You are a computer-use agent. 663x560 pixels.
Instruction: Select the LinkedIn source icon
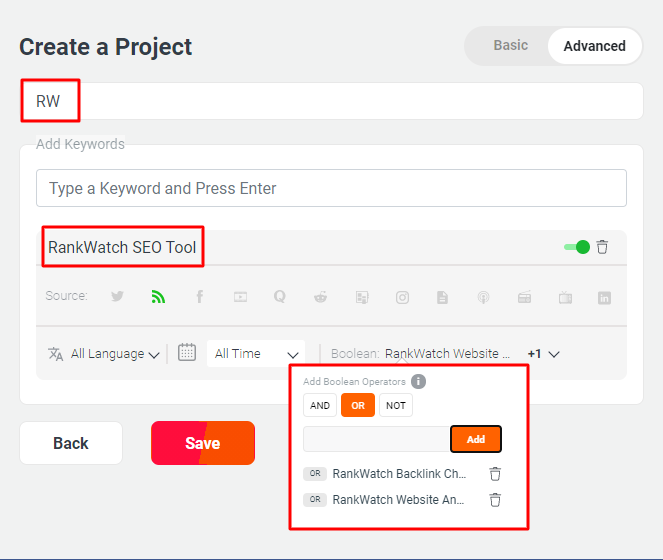pyautogui.click(x=604, y=298)
